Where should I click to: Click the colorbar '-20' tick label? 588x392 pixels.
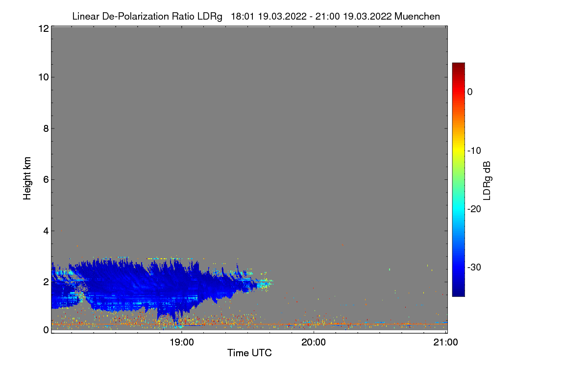(474, 209)
